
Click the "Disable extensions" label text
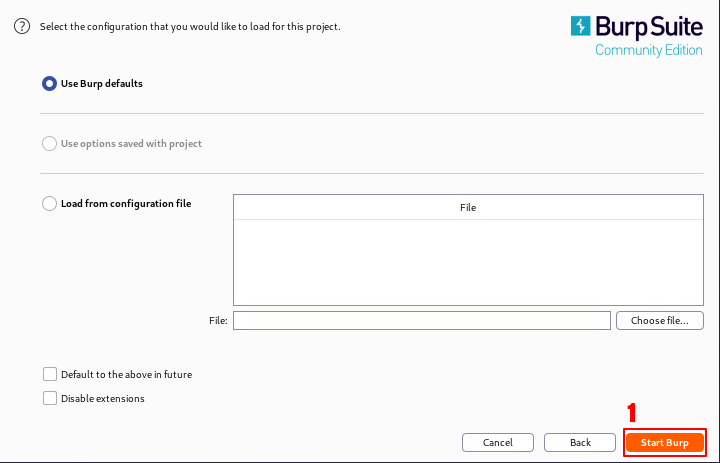click(102, 398)
